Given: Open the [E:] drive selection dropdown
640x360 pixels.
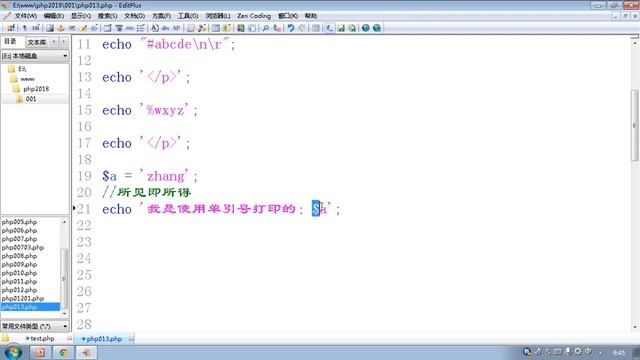Looking at the screenshot, I should (35, 56).
